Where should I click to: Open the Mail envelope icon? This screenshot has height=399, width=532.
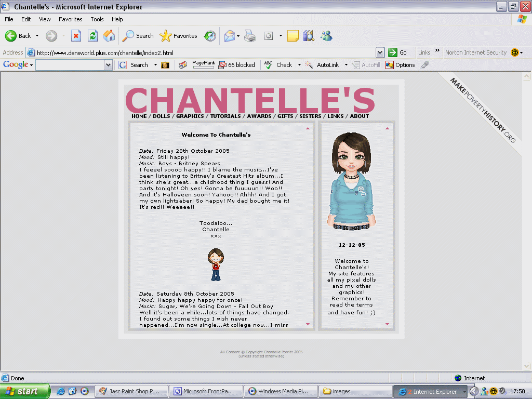point(229,36)
